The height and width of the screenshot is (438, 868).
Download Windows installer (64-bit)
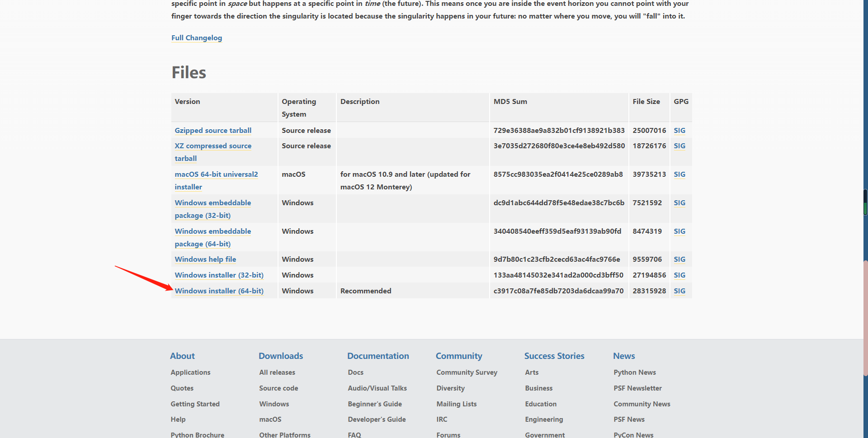219,291
